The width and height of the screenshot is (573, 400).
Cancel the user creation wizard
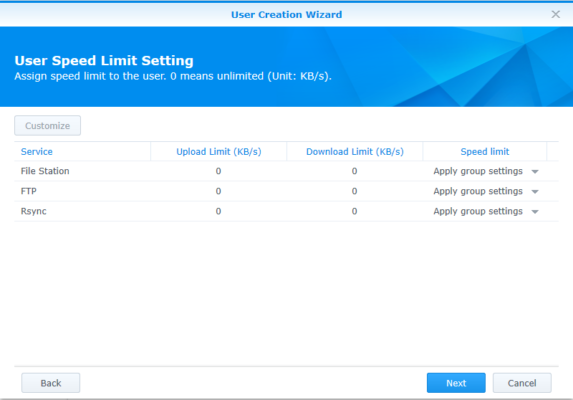[522, 383]
